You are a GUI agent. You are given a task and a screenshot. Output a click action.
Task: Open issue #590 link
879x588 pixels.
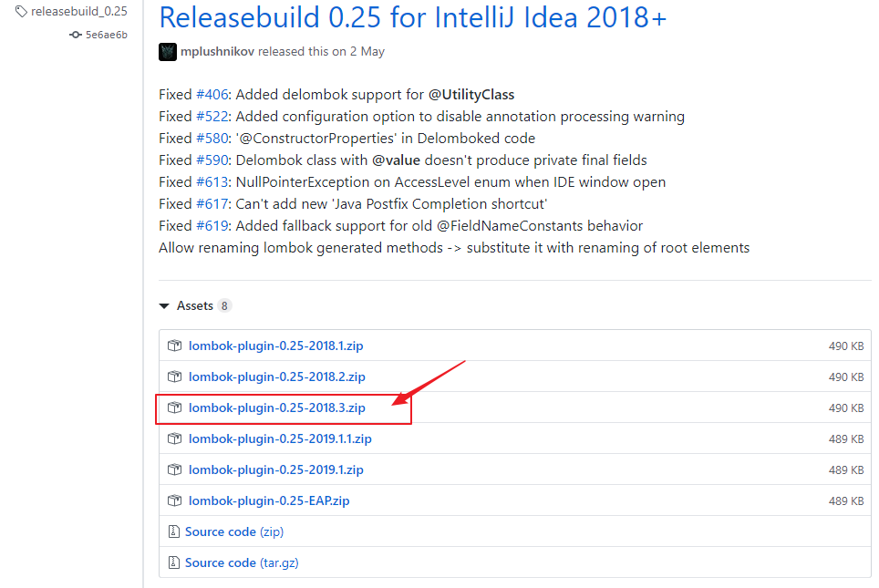pyautogui.click(x=212, y=160)
